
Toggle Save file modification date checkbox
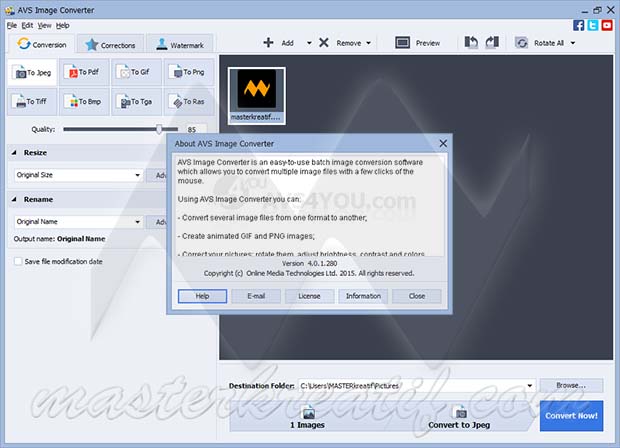click(18, 261)
